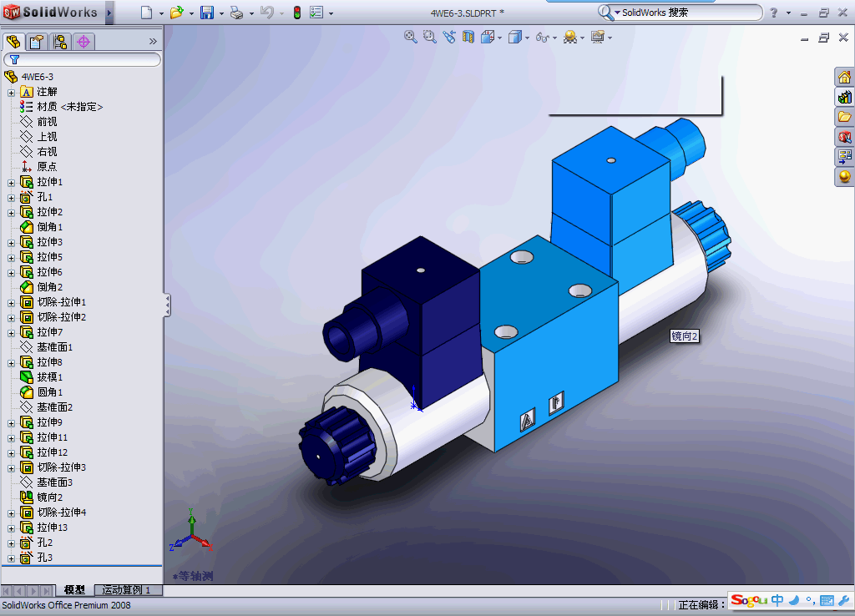Expand the 切除-拉伸1 feature node
The width and height of the screenshot is (855, 616).
[x=11, y=302]
